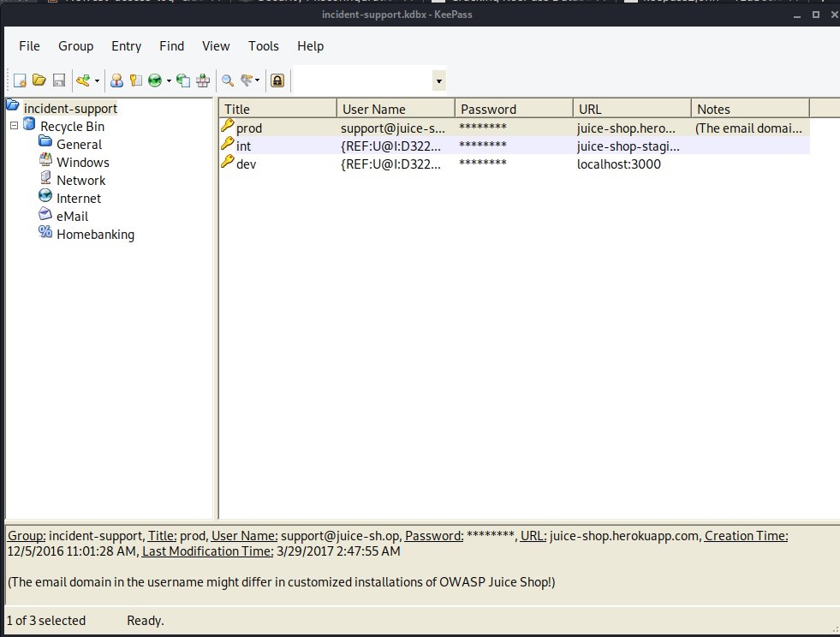Save the database with the disk icon

58,80
